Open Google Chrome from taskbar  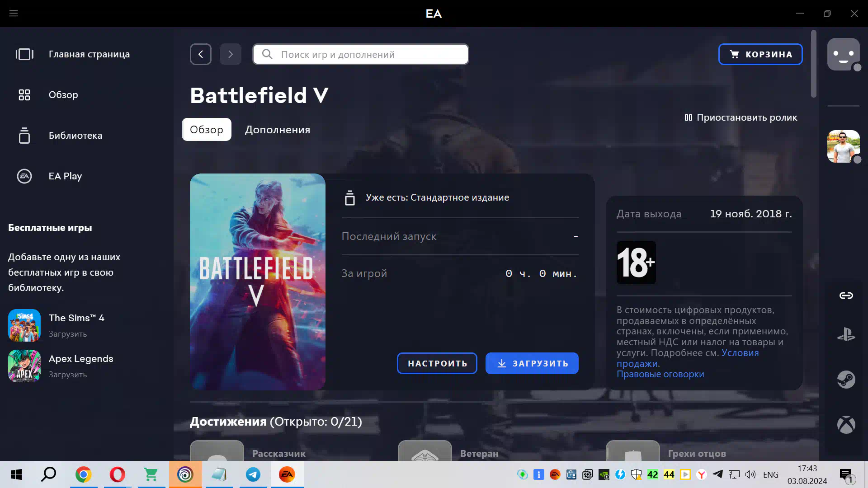(x=84, y=474)
